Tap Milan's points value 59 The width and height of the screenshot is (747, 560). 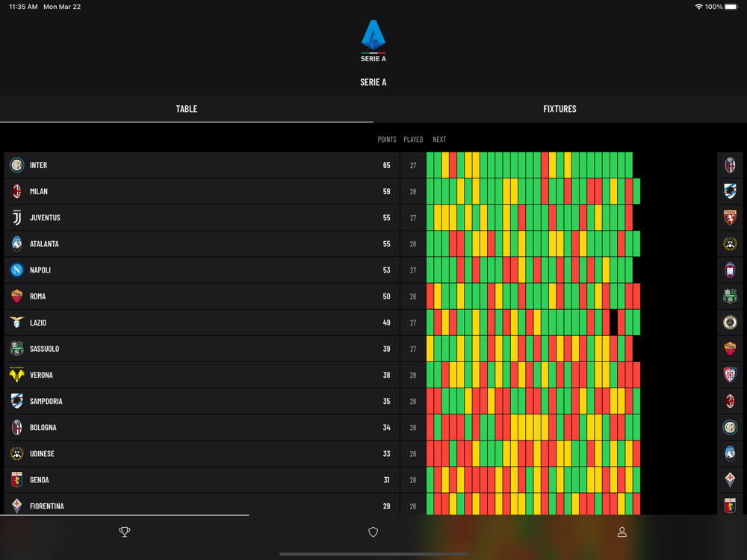386,191
